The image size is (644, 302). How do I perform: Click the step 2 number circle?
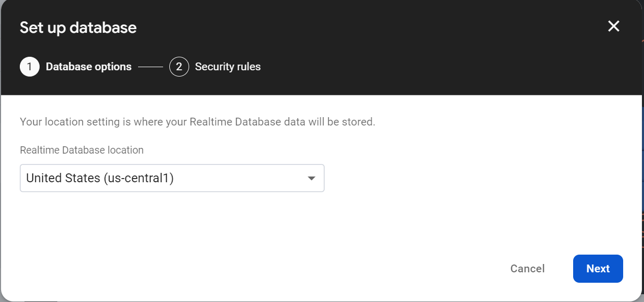click(179, 67)
